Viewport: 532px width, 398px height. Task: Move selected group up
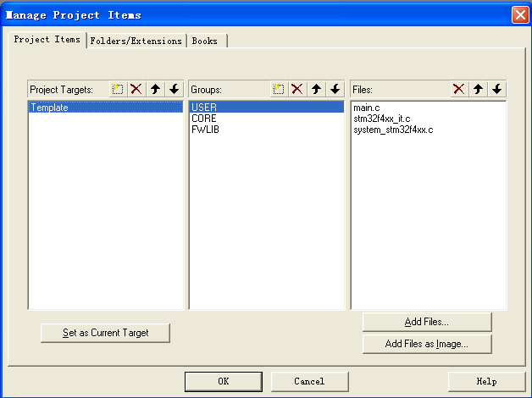(316, 89)
